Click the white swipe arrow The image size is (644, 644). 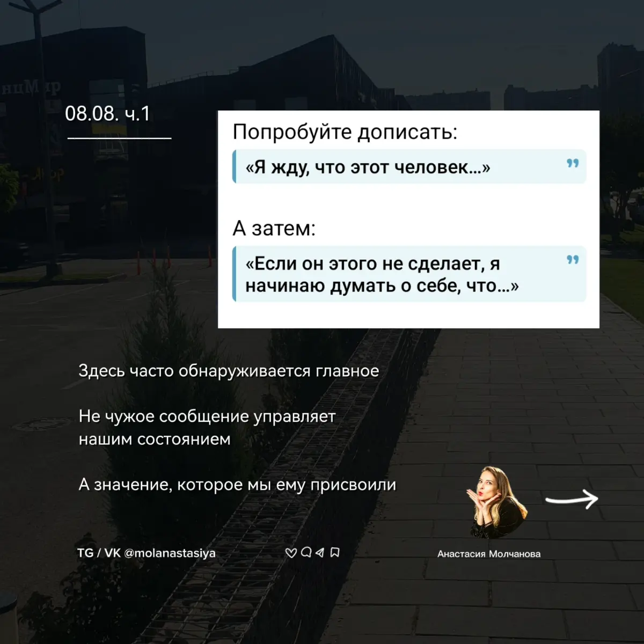pyautogui.click(x=572, y=499)
